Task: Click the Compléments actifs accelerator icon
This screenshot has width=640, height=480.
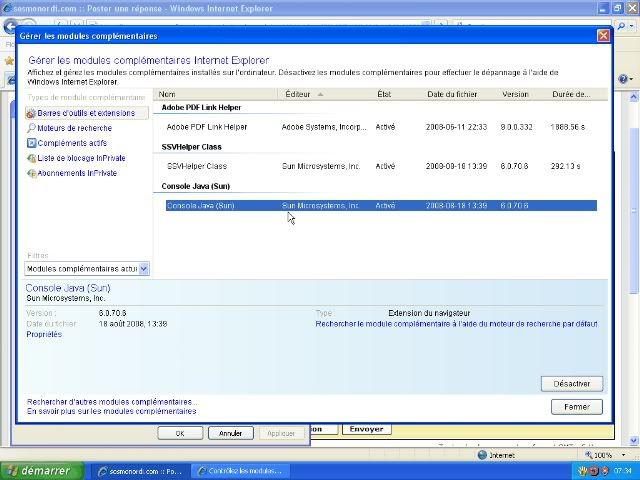Action: 31,143
